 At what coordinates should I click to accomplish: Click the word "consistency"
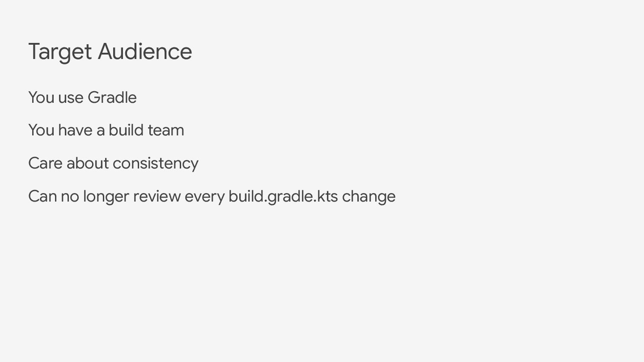pyautogui.click(x=156, y=164)
